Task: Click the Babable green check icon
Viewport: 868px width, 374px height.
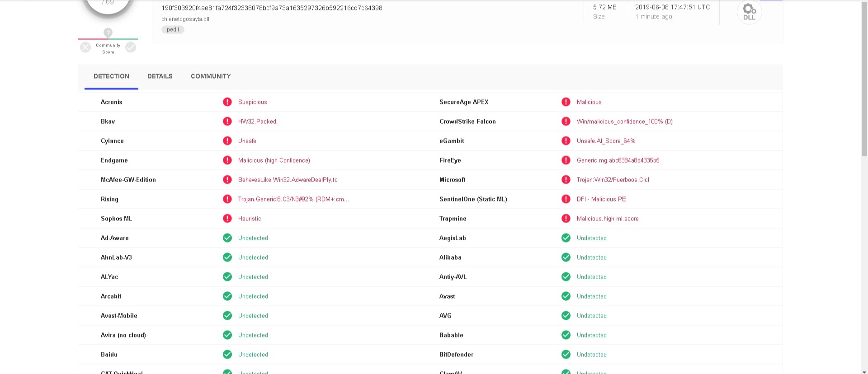Action: [x=566, y=335]
